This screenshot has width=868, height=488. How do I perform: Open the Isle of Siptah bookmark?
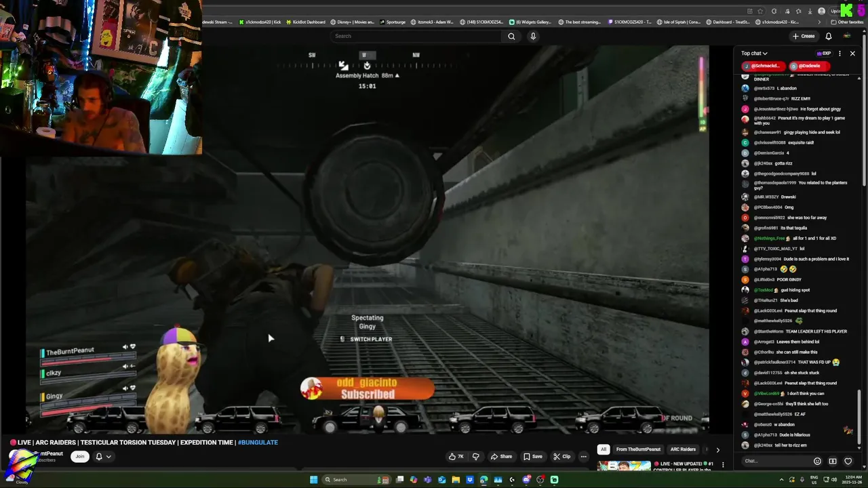point(678,22)
